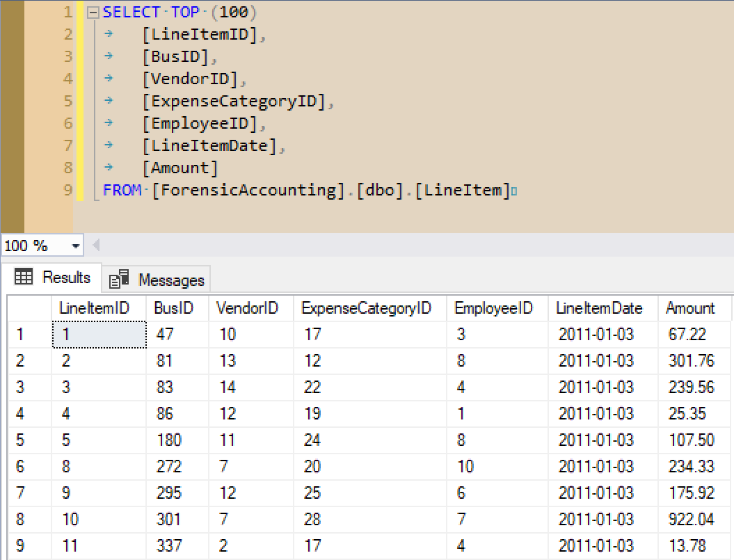Viewport: 734px width, 560px height.
Task: Click the grid icon on Results tab
Action: [24, 278]
